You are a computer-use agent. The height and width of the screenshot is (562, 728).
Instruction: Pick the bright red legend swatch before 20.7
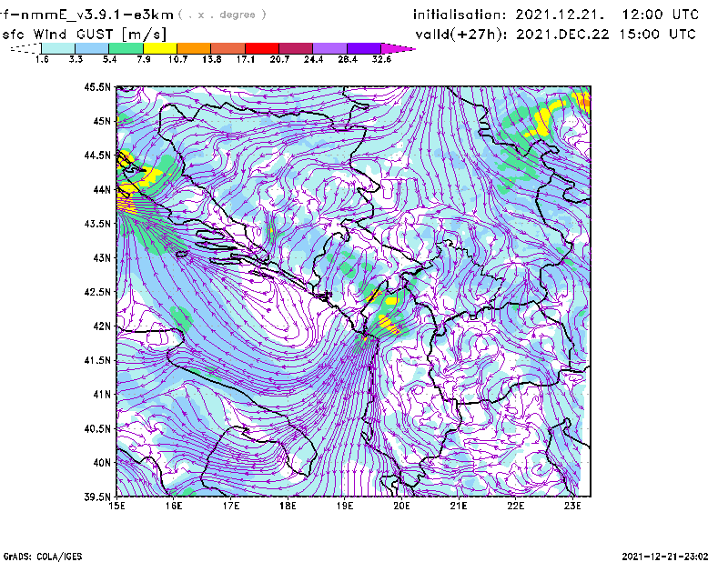[x=262, y=48]
